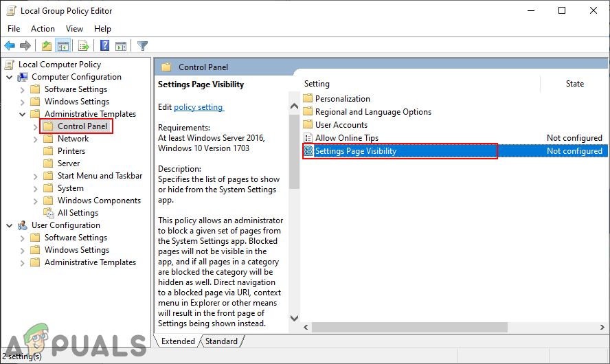Viewport: 610px width, 364px height.
Task: Expand the Windows Components tree node
Action: tap(36, 201)
